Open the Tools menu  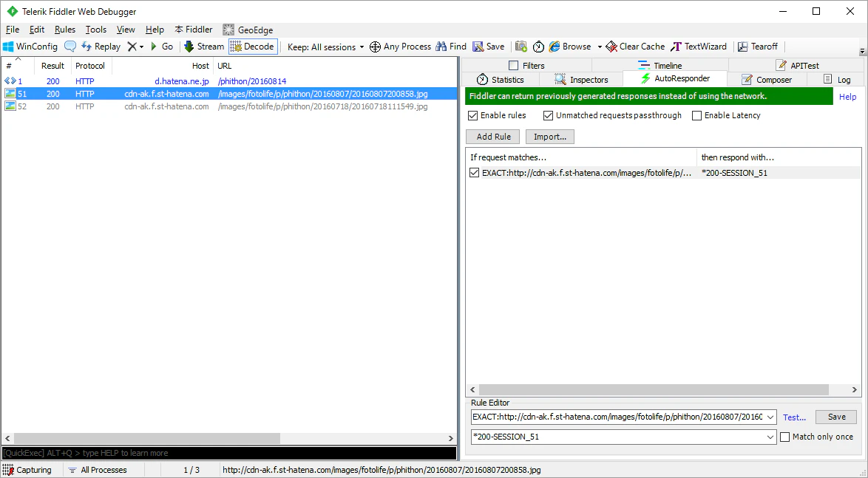[x=96, y=30]
